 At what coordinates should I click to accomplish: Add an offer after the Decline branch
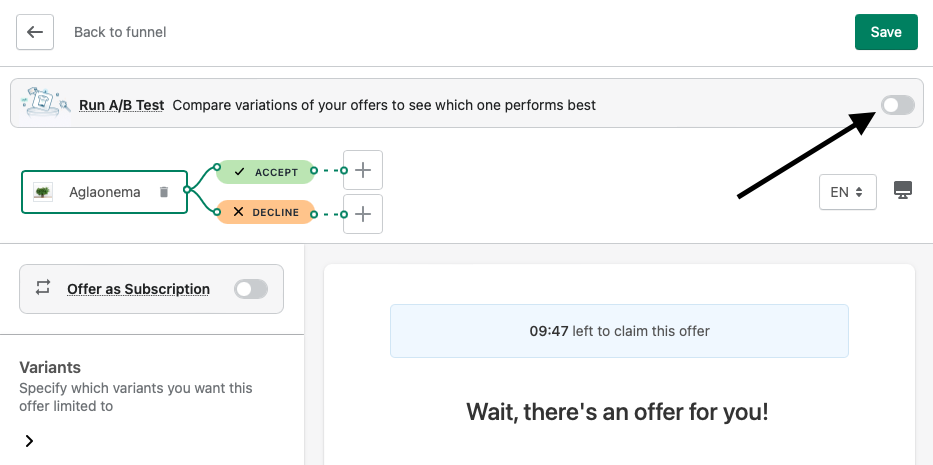pos(363,213)
